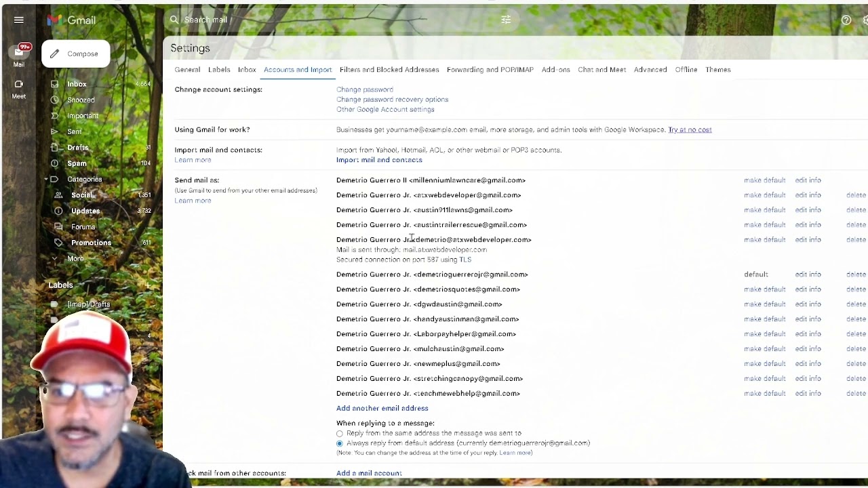Click the Snoozed clock icon
868x488 pixels.
point(54,100)
